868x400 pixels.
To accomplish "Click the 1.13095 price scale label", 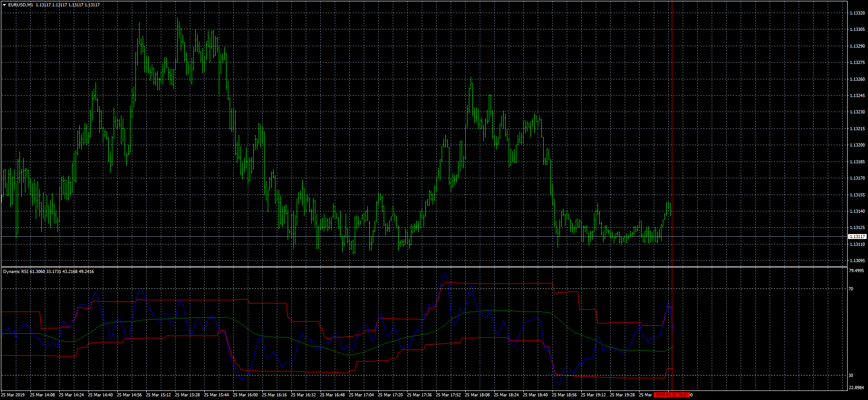I will coord(857,261).
